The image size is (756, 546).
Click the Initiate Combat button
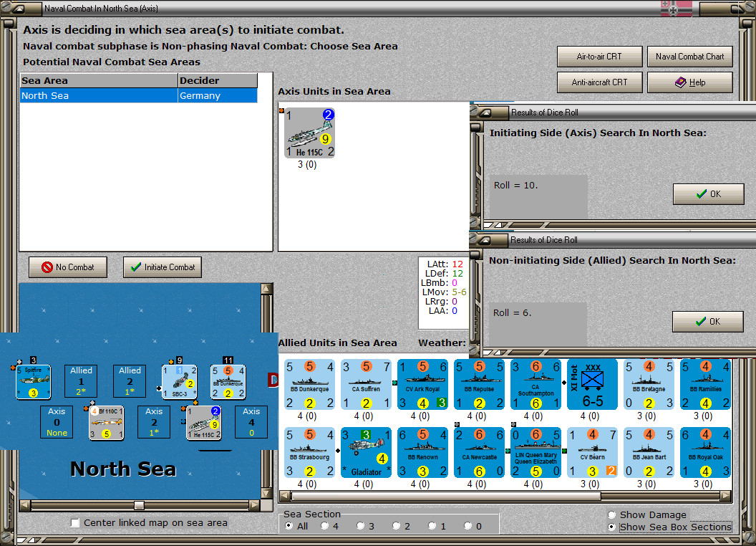163,267
